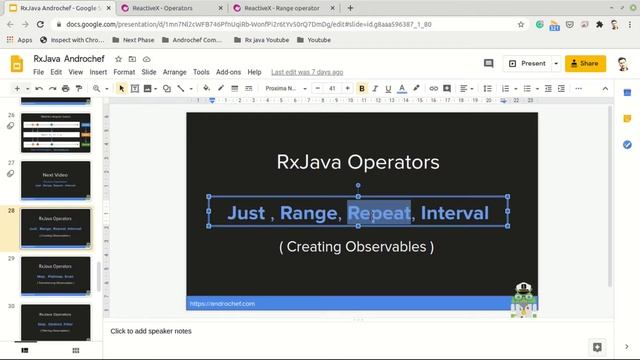Add a comment from toolbar
Viewport: 640px width, 360px height.
click(x=447, y=89)
